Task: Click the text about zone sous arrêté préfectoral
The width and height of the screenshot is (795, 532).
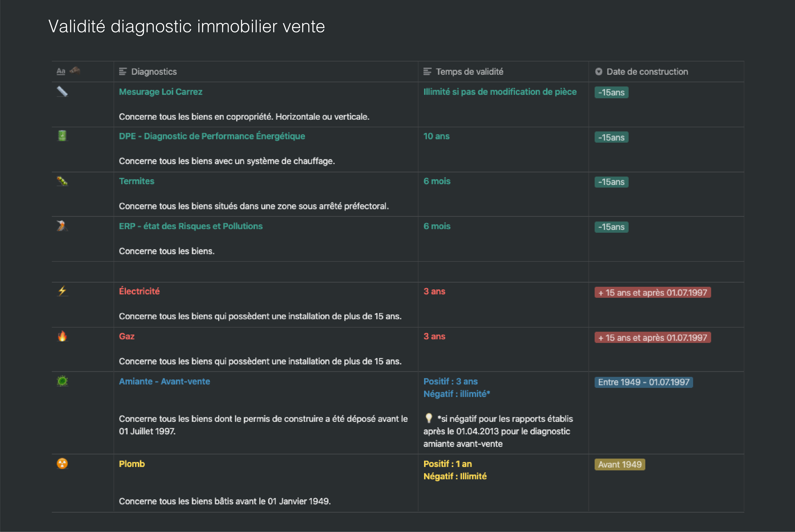Action: (254, 206)
